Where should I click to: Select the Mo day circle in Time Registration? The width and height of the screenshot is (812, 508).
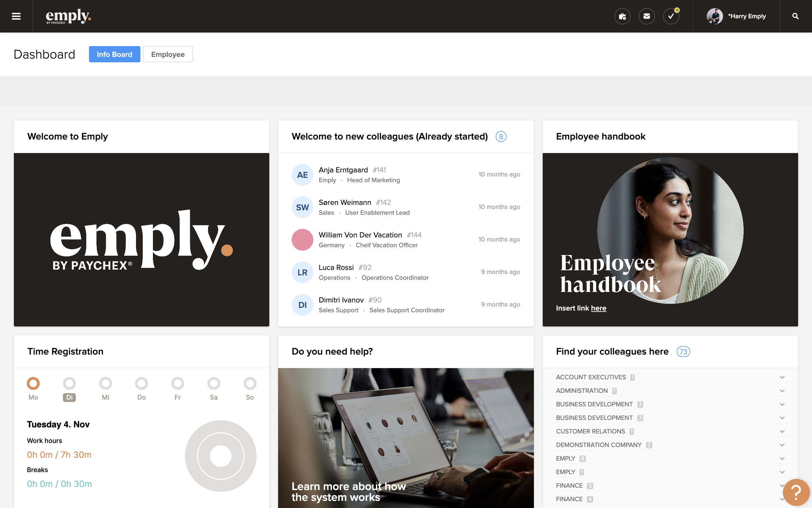(33, 383)
